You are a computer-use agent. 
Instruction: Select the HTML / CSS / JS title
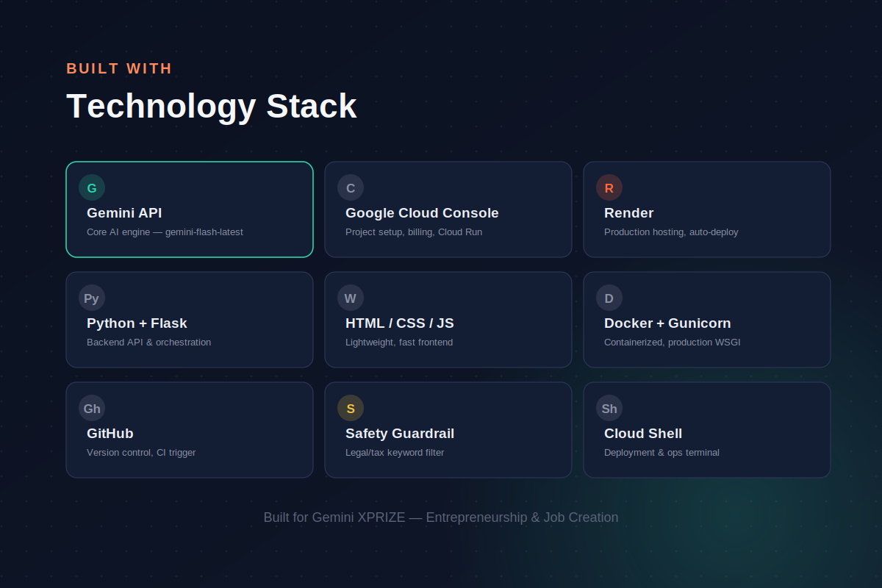click(x=400, y=323)
